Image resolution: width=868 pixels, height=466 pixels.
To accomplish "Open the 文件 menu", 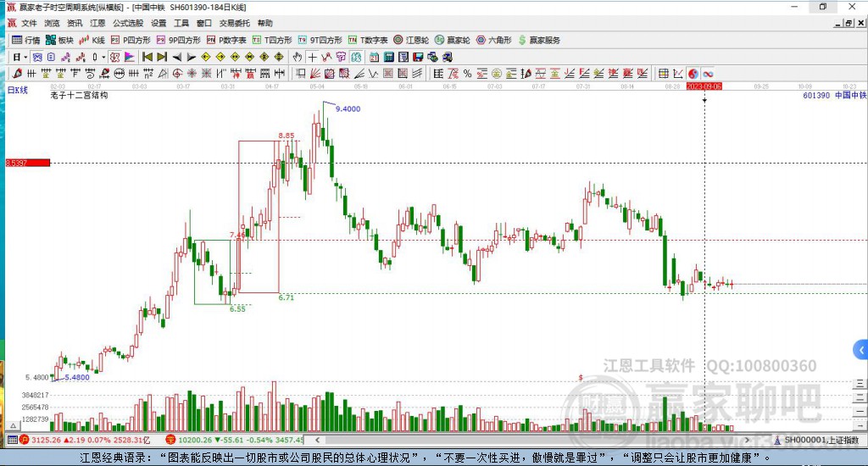I will pos(29,23).
